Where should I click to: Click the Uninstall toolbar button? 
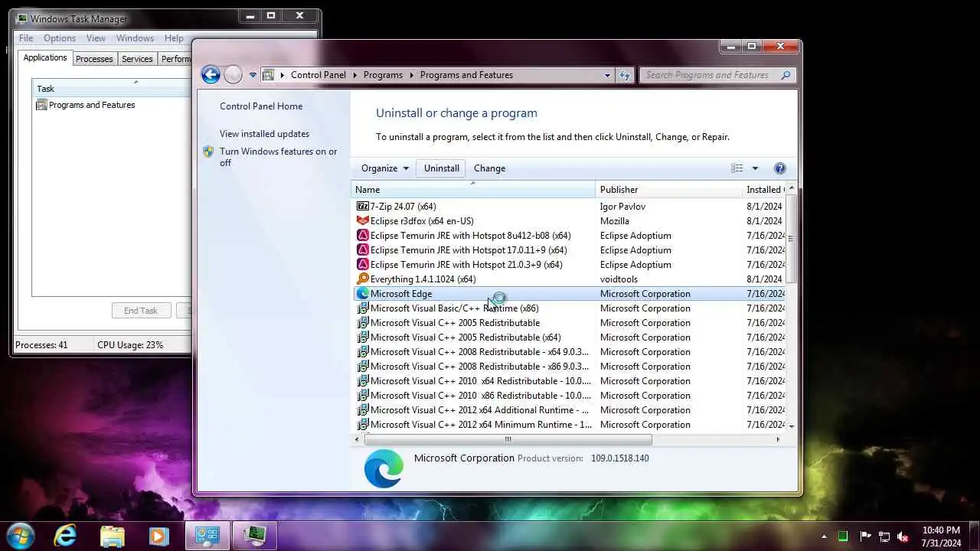[x=442, y=168]
